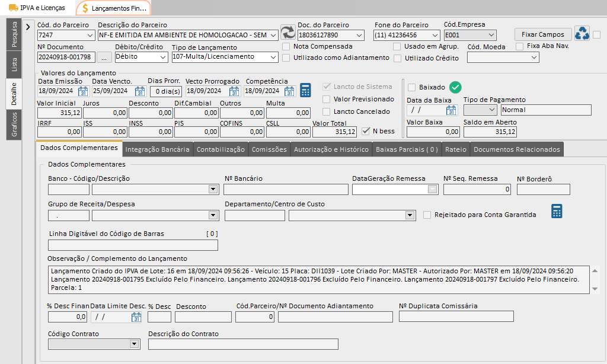Open the Banco description dropdown arrow
The width and height of the screenshot is (607, 364).
click(x=213, y=189)
